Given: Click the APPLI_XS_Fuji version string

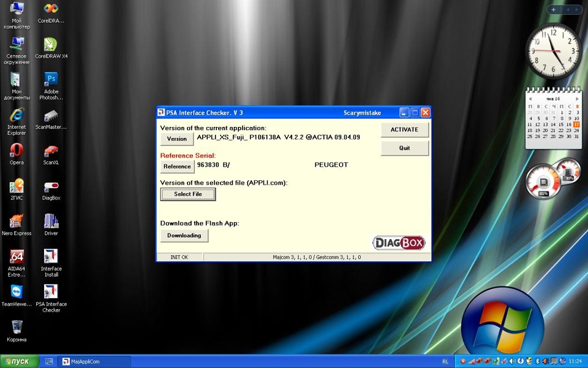Looking at the screenshot, I should coord(278,137).
